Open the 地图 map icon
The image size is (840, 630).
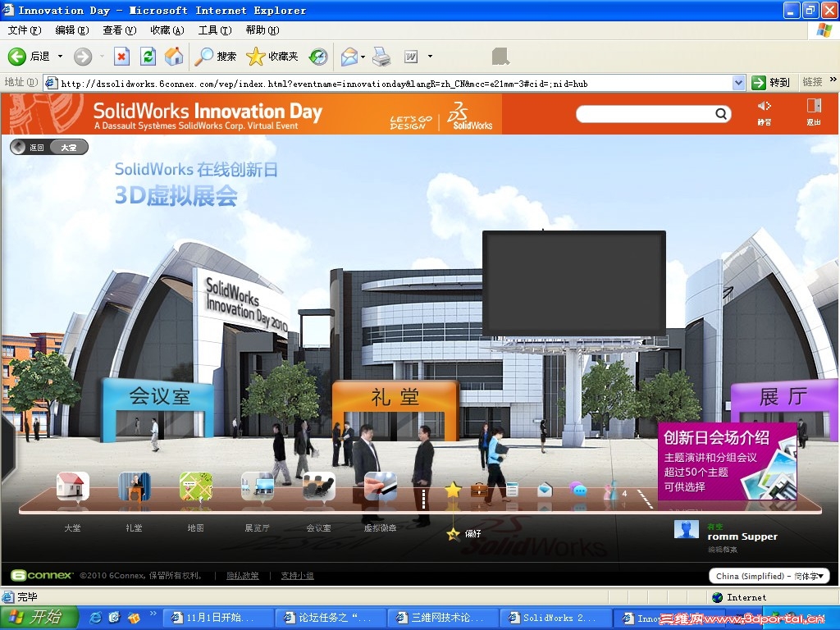pos(196,486)
